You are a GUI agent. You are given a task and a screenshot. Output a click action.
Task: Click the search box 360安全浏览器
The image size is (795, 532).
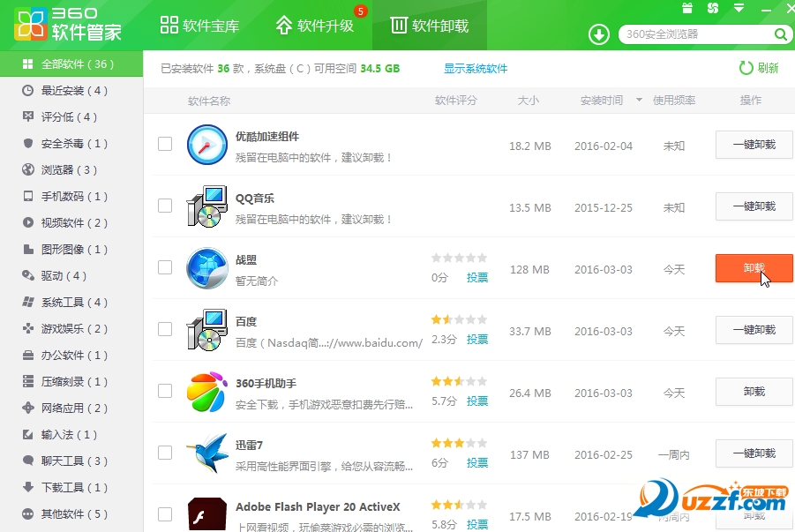(697, 34)
